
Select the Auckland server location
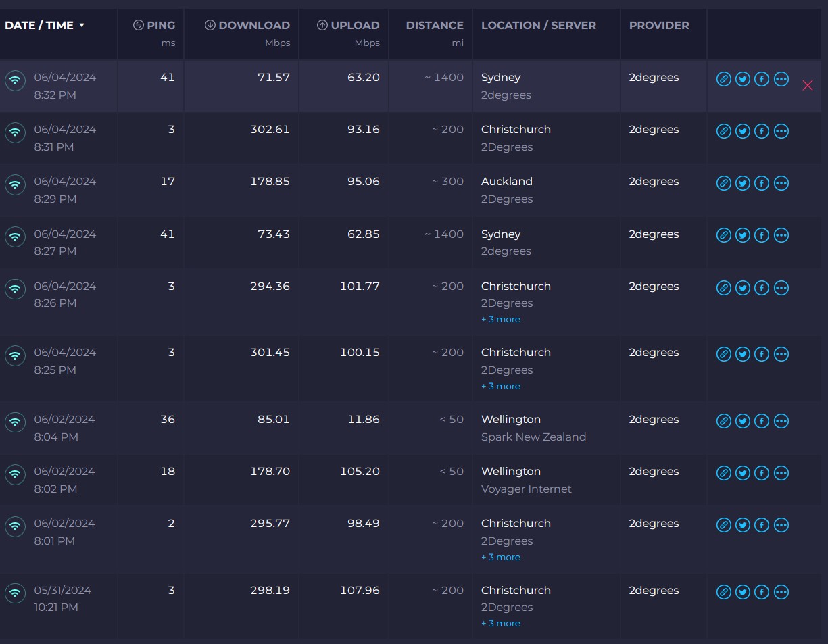pos(507,181)
